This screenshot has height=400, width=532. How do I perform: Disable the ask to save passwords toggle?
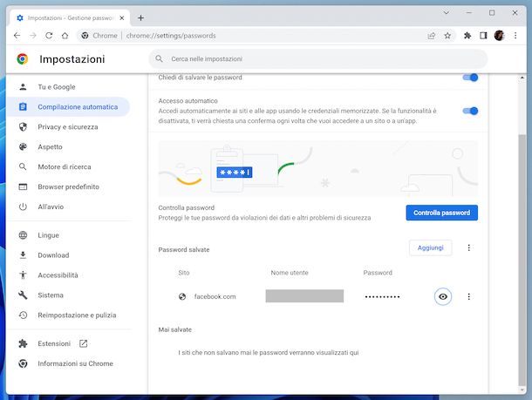point(470,78)
